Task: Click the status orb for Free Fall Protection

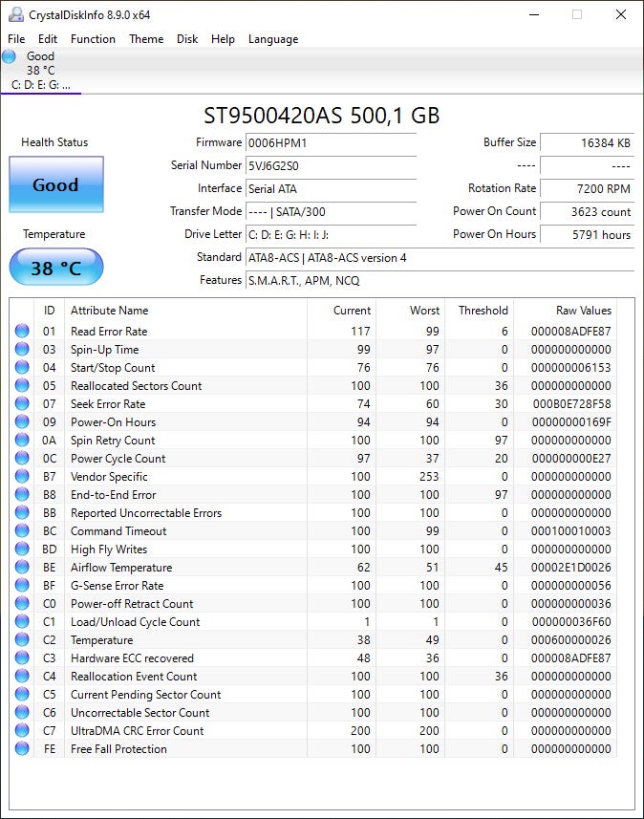Action: 22,749
